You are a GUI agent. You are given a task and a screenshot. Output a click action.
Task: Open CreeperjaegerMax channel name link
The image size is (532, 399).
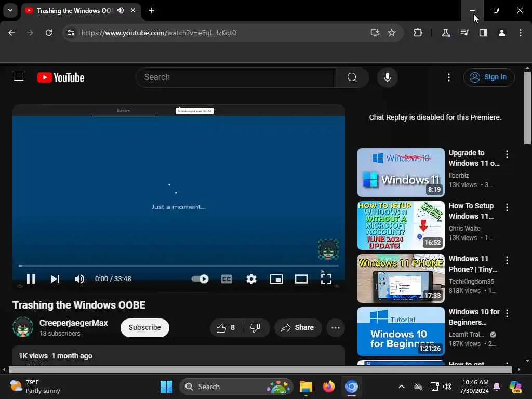click(74, 323)
